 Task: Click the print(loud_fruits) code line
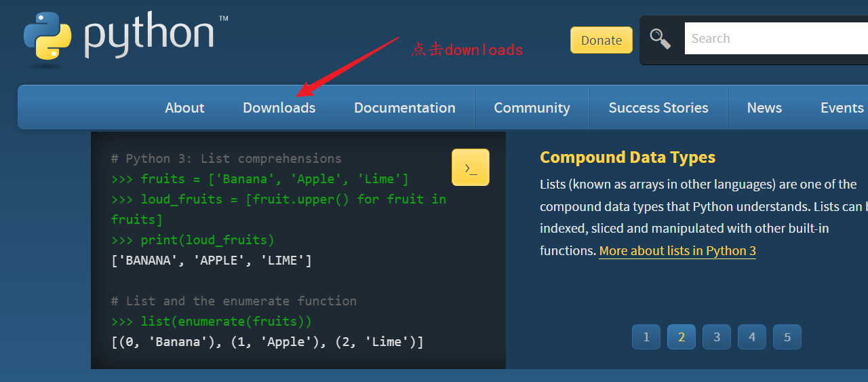click(x=193, y=240)
